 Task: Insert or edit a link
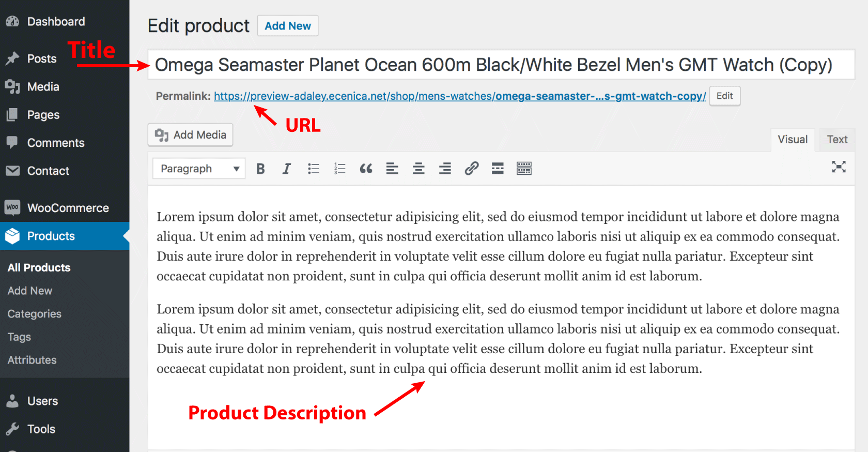click(471, 169)
